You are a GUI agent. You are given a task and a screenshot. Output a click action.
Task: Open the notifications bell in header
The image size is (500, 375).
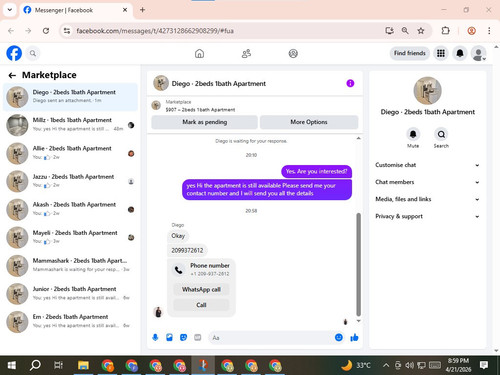click(460, 53)
